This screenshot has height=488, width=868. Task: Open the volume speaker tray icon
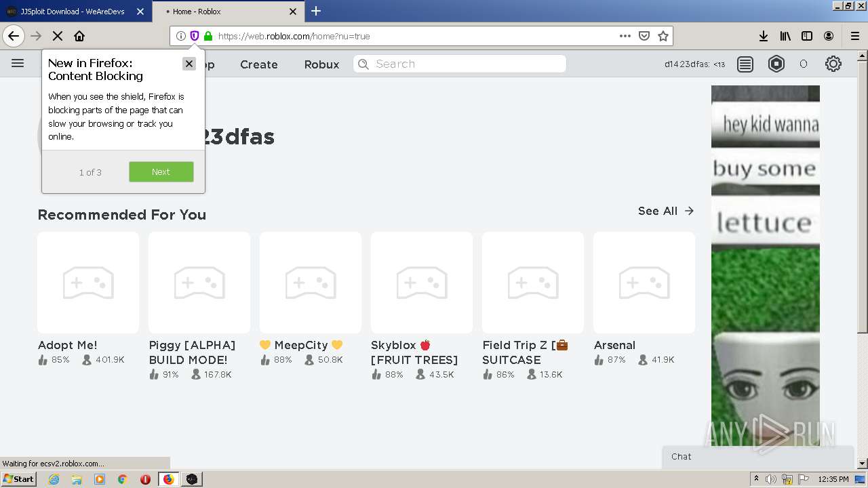click(x=771, y=479)
